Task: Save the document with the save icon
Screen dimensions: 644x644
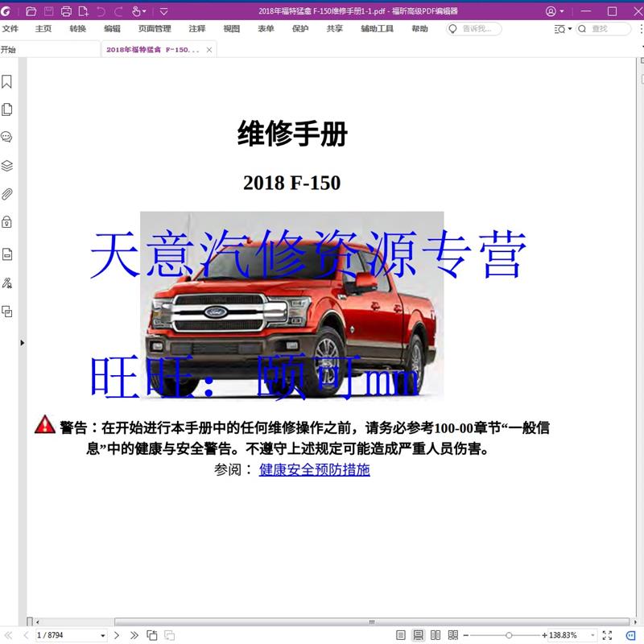Action: click(x=49, y=11)
